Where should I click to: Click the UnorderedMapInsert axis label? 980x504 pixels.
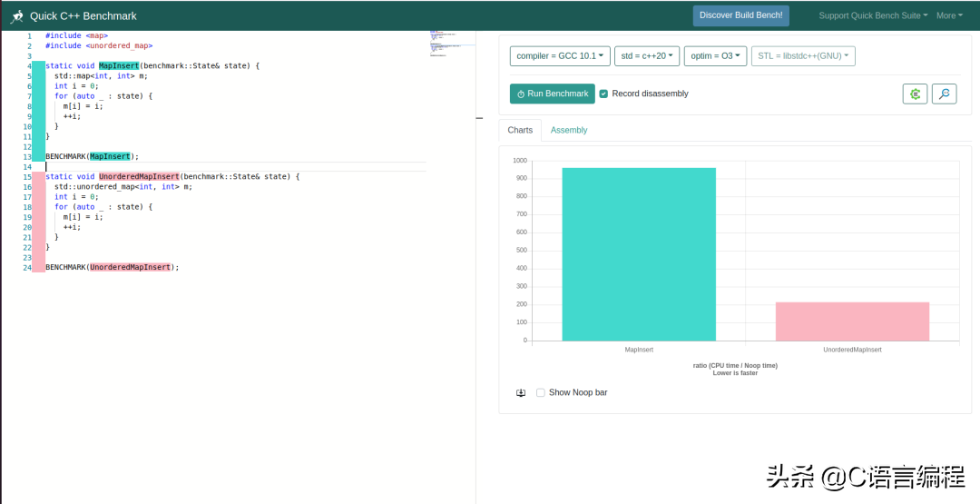(852, 350)
